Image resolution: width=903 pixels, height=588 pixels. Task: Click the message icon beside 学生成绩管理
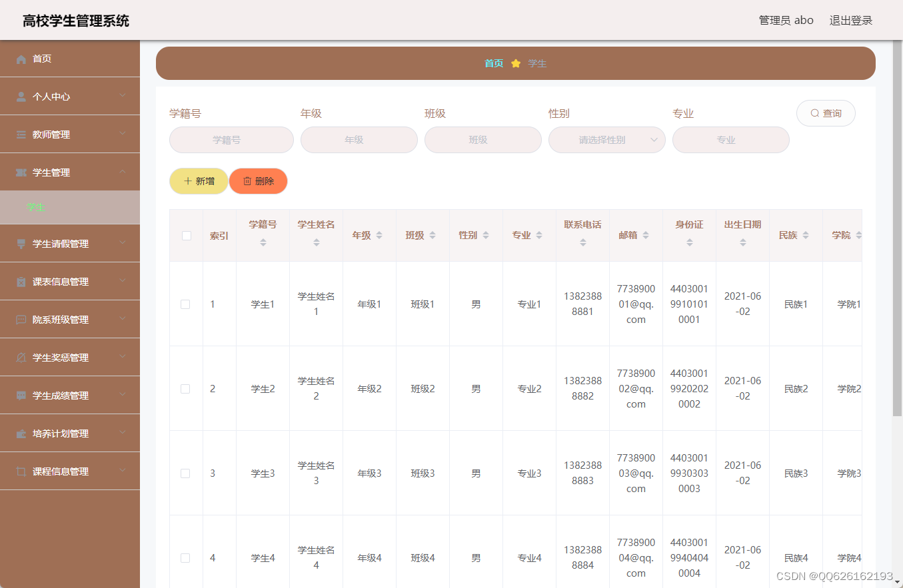tap(21, 396)
